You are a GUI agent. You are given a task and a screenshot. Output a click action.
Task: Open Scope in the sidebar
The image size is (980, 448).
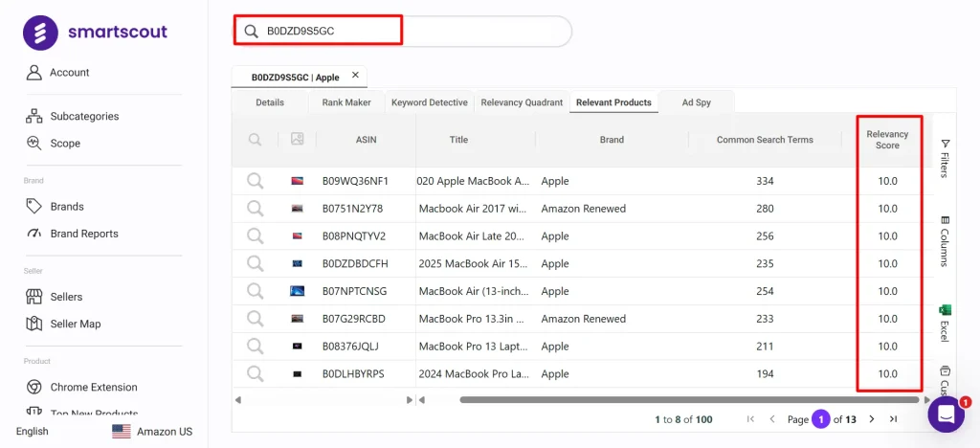click(54, 143)
